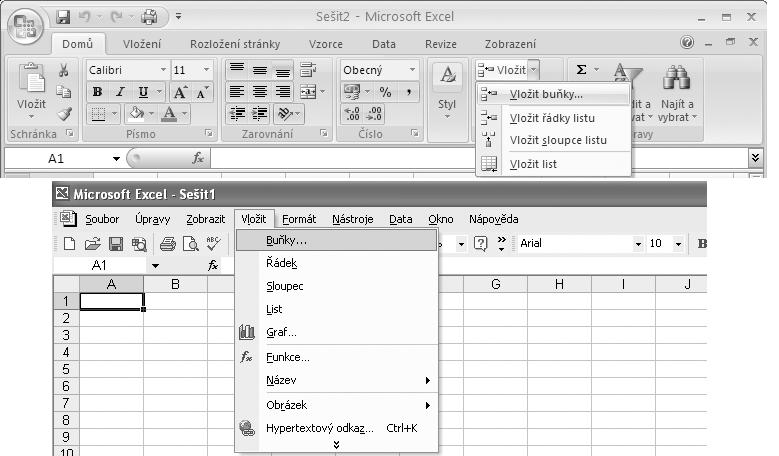Open the Arial font dropdown in Sešit1
Screen dimensions: 779x456
[638, 243]
